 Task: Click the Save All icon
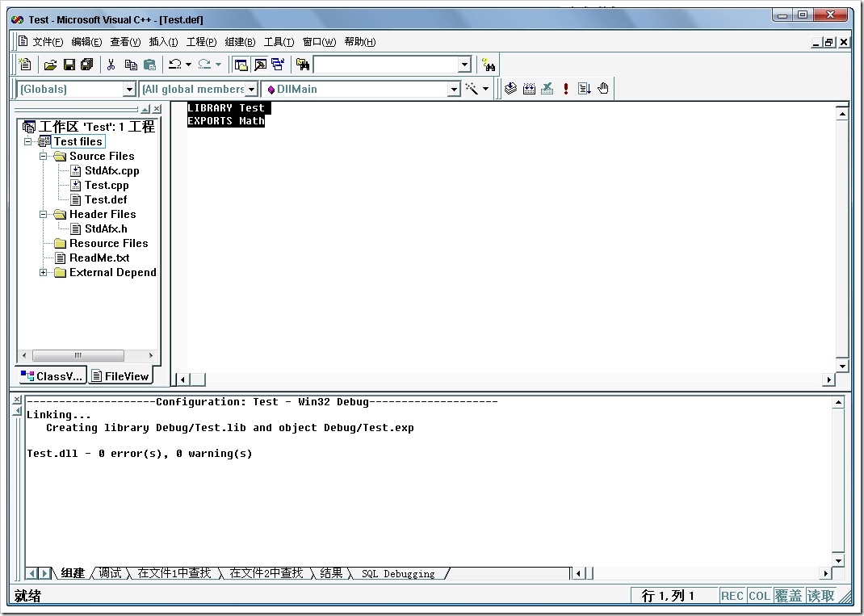(x=86, y=65)
